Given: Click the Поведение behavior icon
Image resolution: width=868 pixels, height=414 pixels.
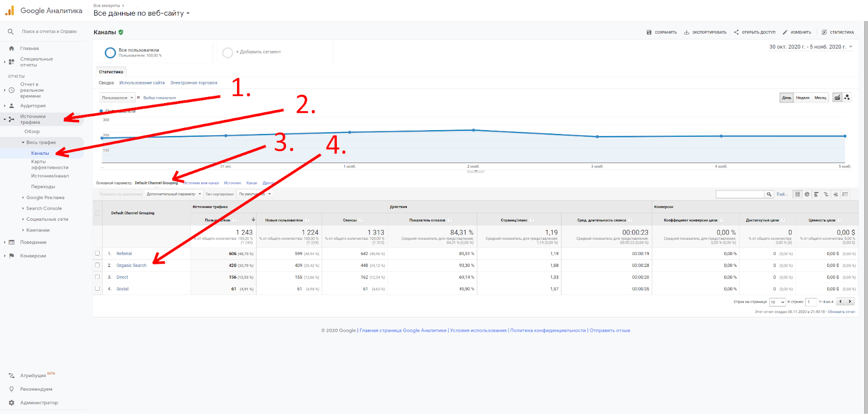Looking at the screenshot, I should 11,243.
